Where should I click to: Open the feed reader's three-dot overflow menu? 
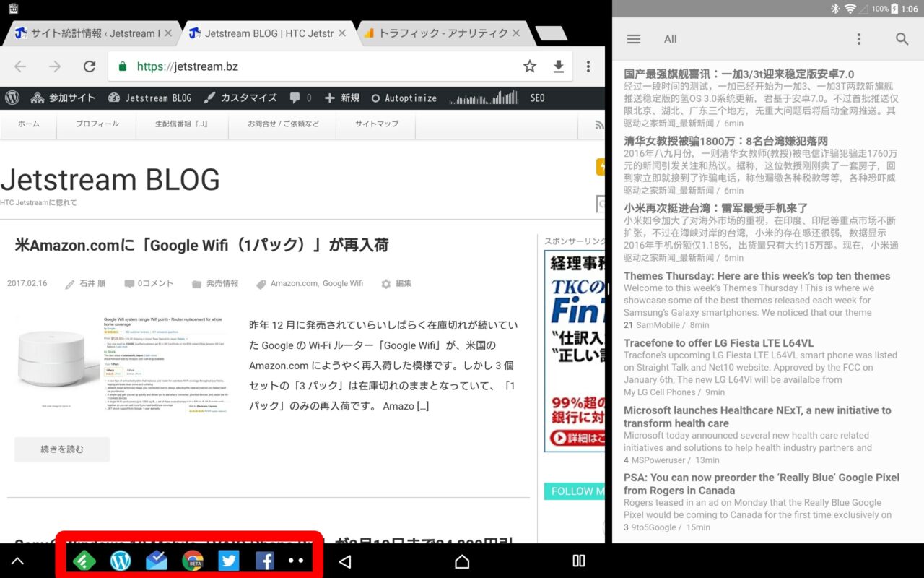[858, 39]
